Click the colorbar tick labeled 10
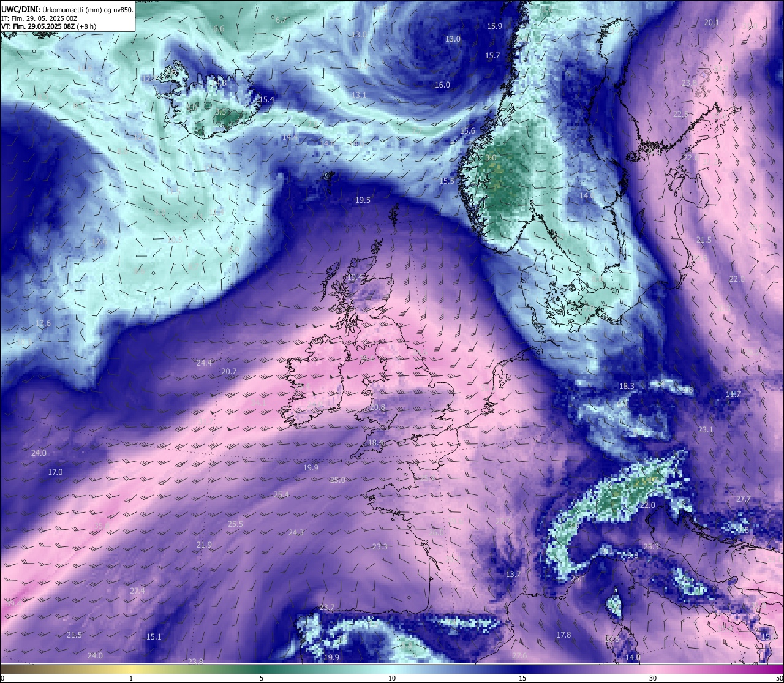Image resolution: width=784 pixels, height=683 pixels. coord(392,678)
